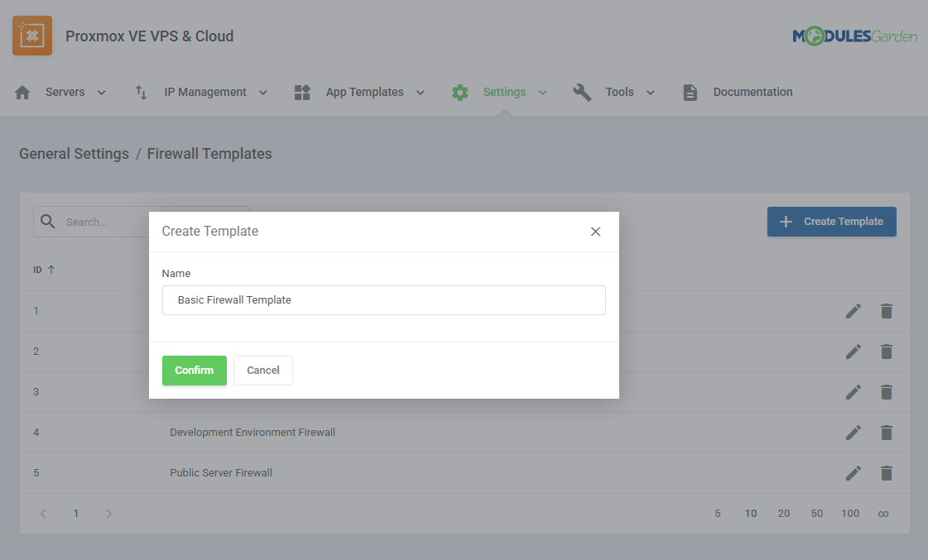928x560 pixels.
Task: Close the Create Template dialog
Action: 595,232
